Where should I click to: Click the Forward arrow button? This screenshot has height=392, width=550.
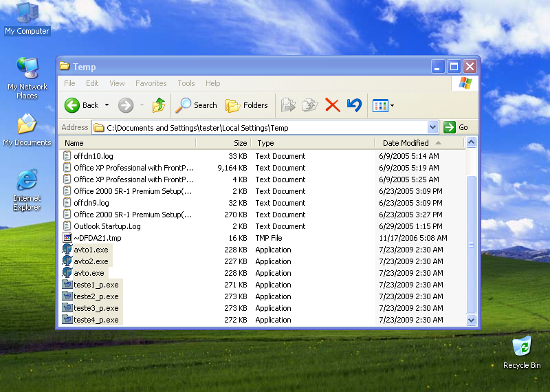click(126, 105)
